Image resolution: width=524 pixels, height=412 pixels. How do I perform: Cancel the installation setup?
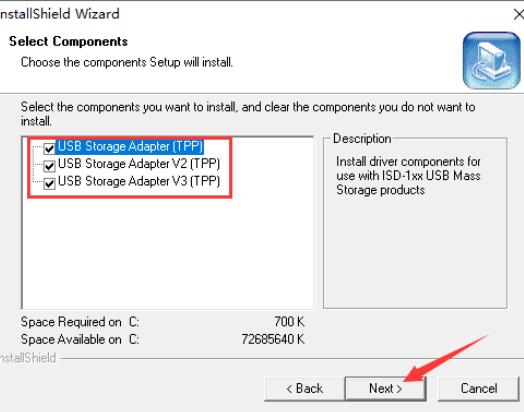[479, 389]
